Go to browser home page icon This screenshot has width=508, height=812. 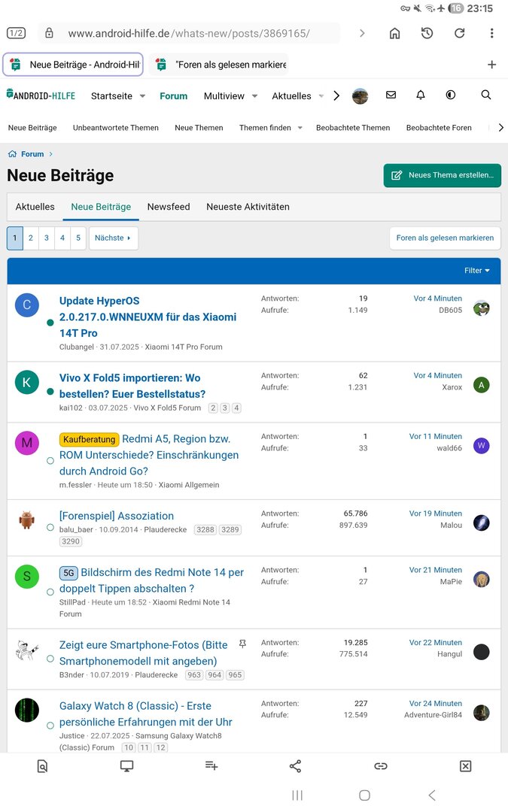(394, 33)
